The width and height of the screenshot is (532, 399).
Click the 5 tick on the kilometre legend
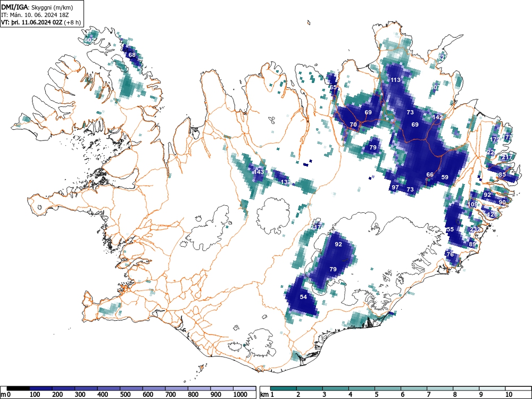point(376,394)
